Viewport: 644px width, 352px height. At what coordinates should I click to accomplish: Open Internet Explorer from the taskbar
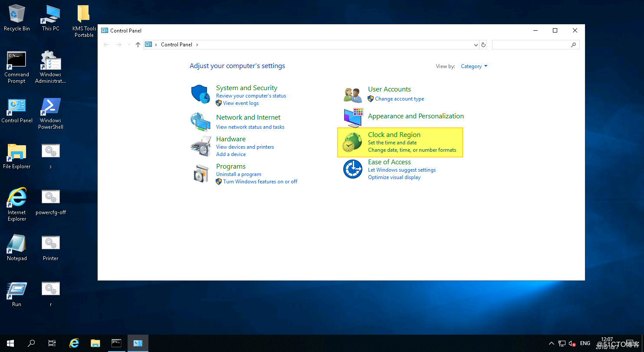tap(74, 343)
